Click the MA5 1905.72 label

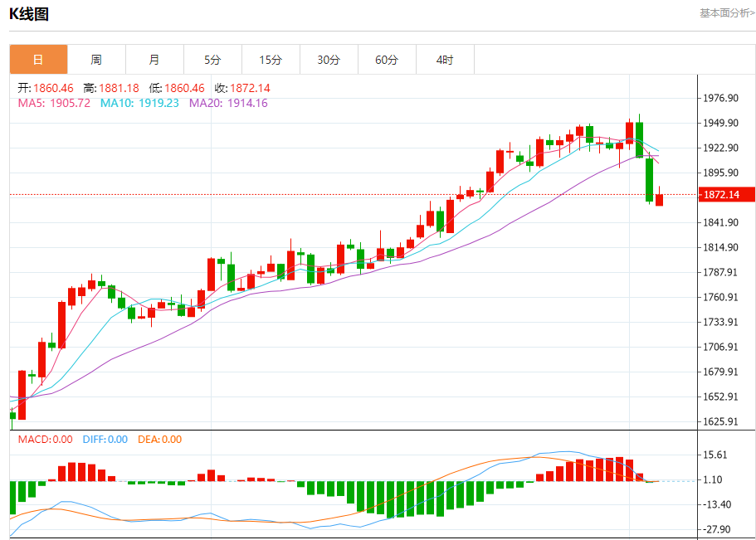[54, 103]
